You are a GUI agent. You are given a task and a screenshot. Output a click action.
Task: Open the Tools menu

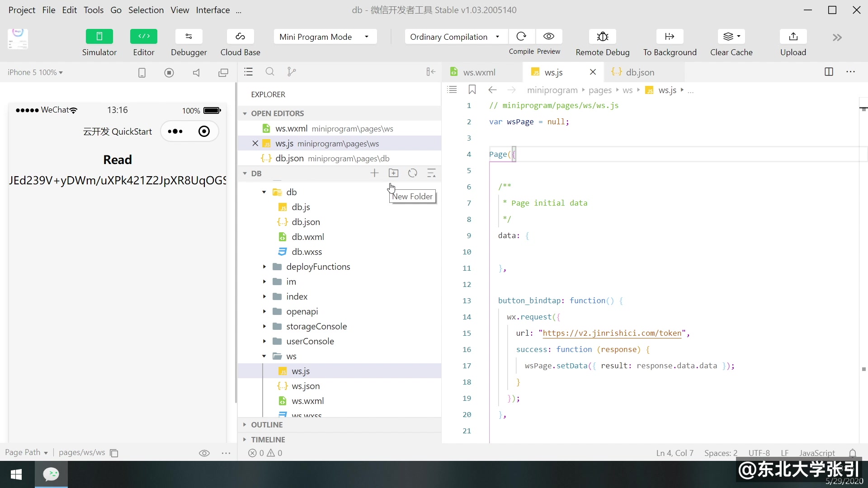pyautogui.click(x=94, y=10)
